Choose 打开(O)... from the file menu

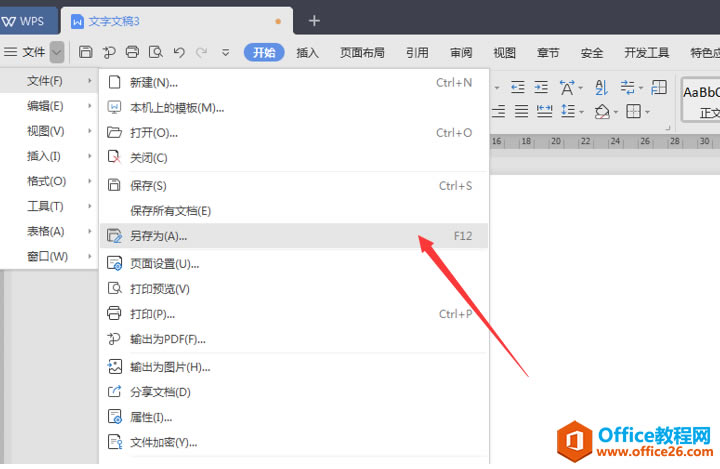click(x=294, y=133)
